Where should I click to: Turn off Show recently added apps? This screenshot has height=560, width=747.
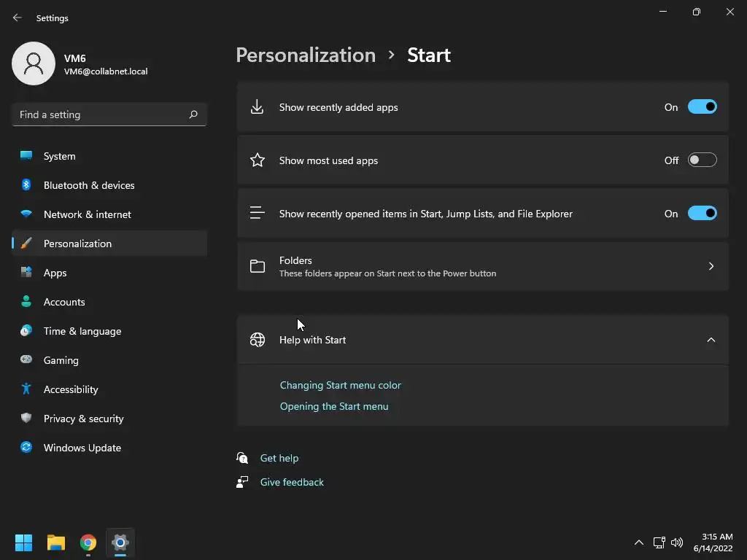pyautogui.click(x=702, y=107)
